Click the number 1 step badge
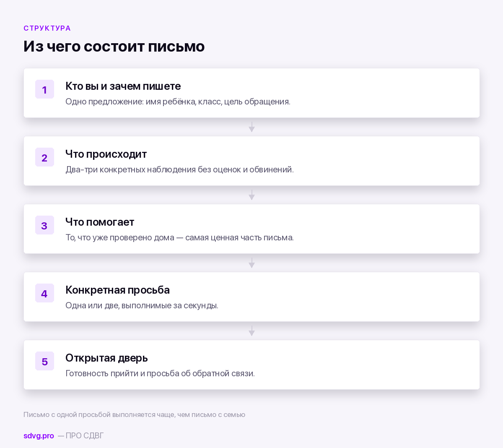The height and width of the screenshot is (448, 503). (x=44, y=89)
